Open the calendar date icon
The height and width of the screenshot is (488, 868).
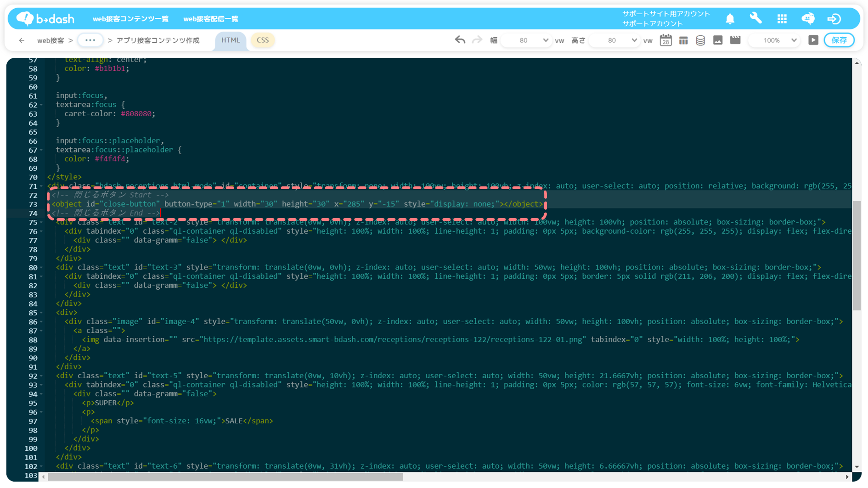pyautogui.click(x=665, y=40)
